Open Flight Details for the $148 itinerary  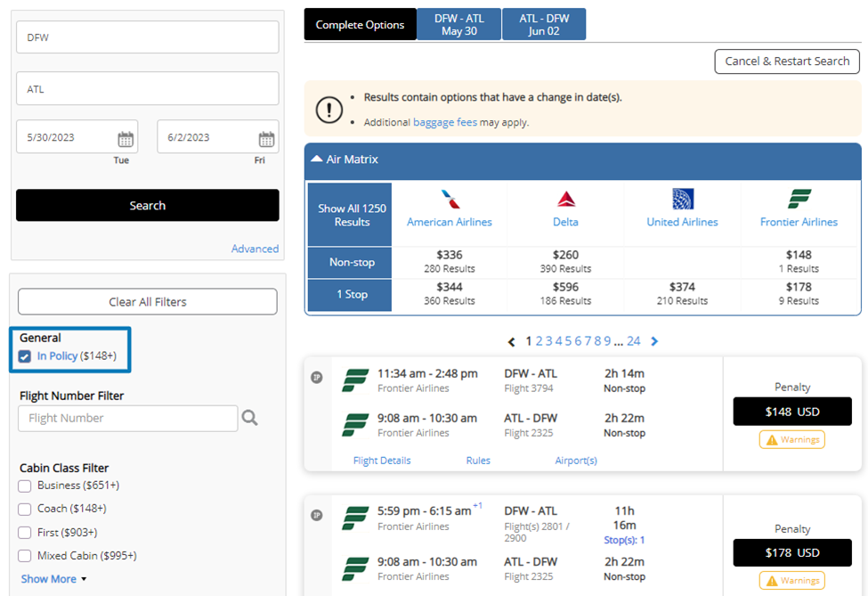click(x=382, y=461)
